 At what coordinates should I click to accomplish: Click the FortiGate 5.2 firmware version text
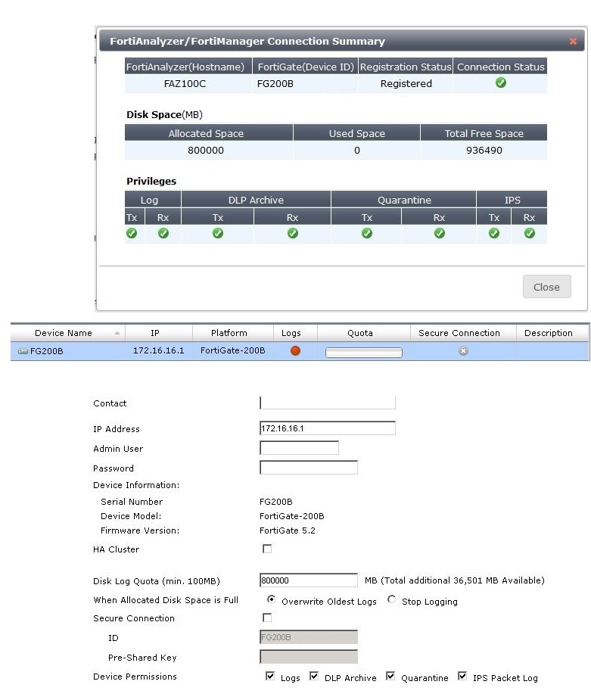(287, 530)
